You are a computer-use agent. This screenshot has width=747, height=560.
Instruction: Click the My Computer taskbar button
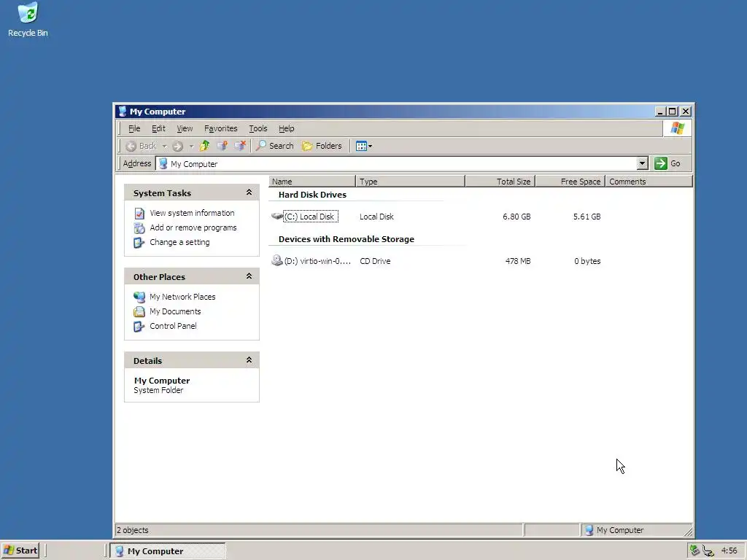pyautogui.click(x=168, y=551)
